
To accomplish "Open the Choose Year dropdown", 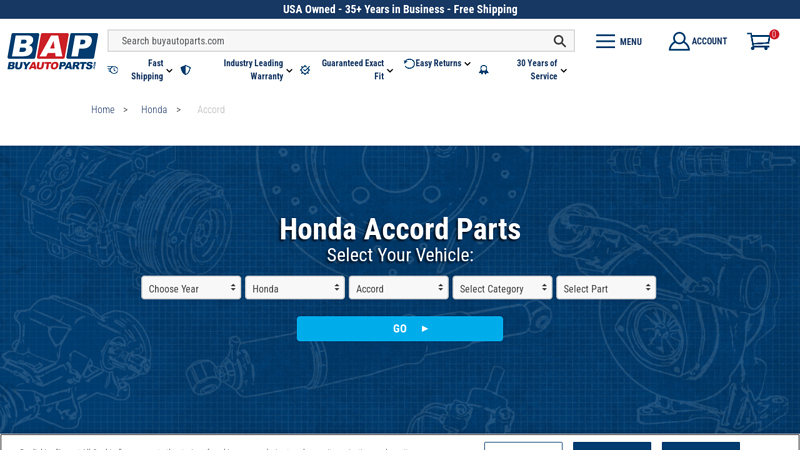I will [x=191, y=288].
